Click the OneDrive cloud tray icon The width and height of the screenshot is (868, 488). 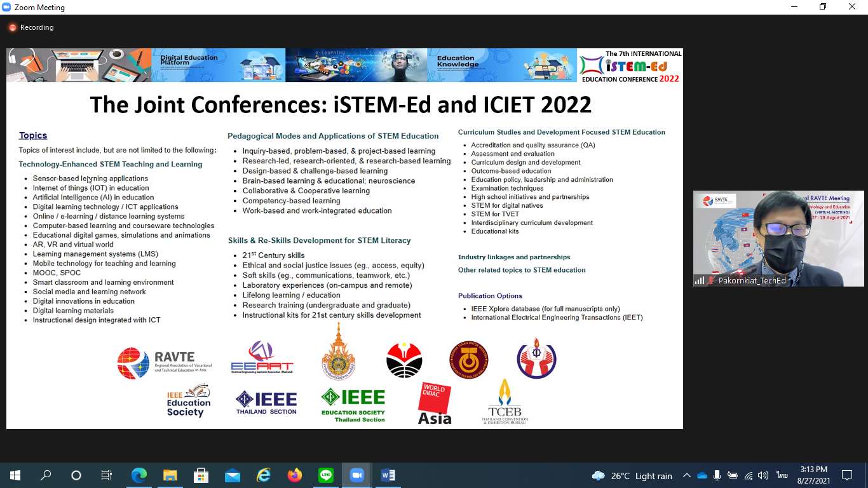702,475
